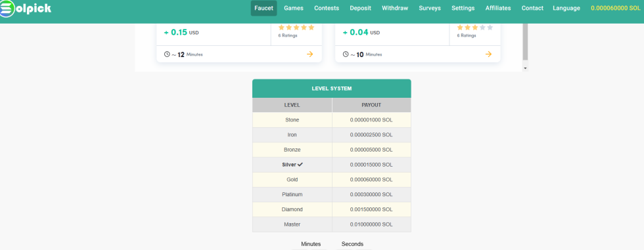
Task: Click the clock icon beside 12 Minutes
Action: 167,54
